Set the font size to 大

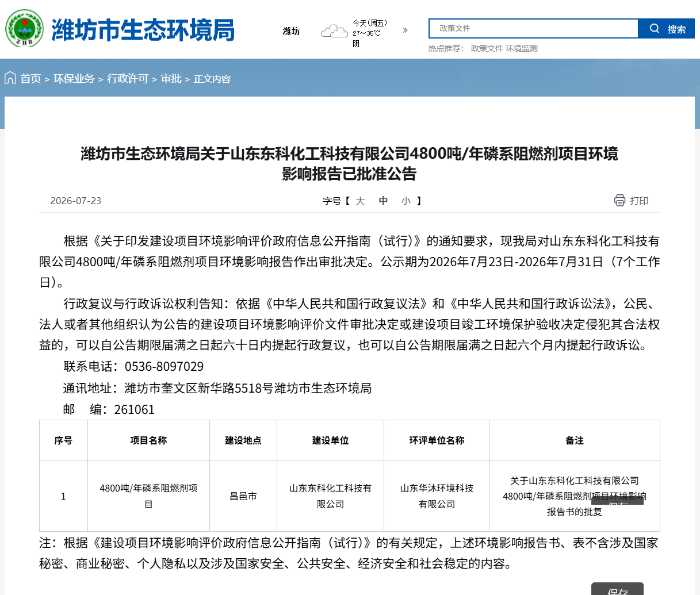pos(360,201)
